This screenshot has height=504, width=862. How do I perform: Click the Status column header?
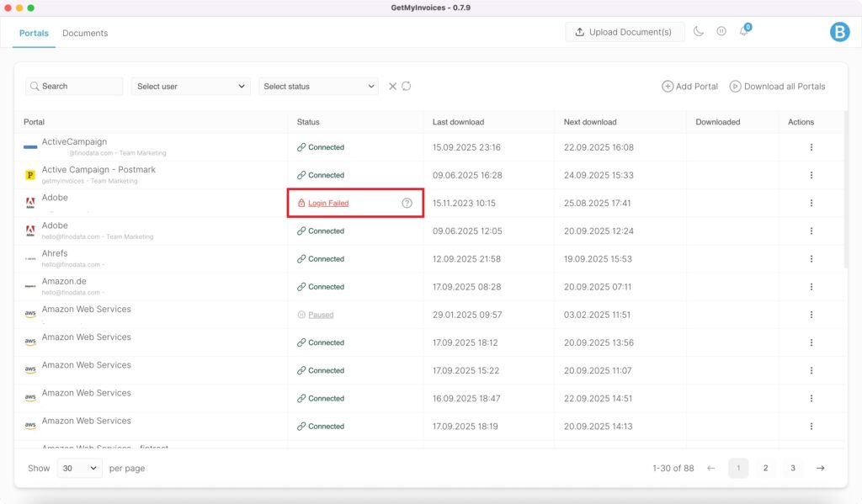click(308, 122)
